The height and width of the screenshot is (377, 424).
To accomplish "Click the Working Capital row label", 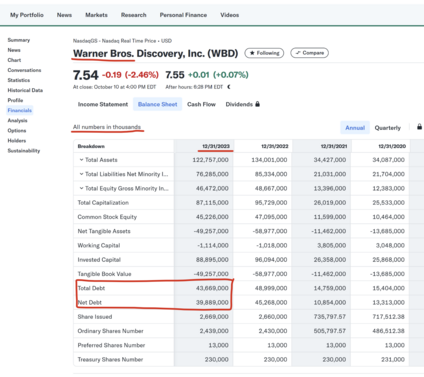I will (99, 245).
